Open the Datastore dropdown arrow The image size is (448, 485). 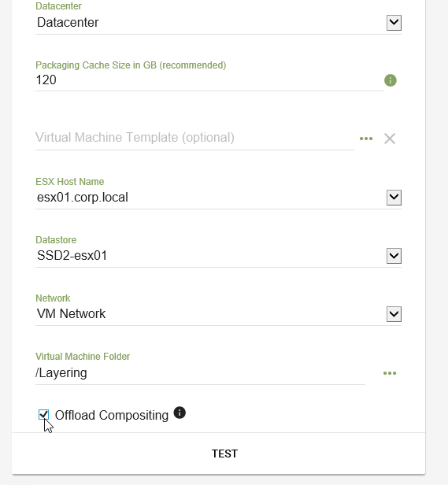(x=394, y=256)
